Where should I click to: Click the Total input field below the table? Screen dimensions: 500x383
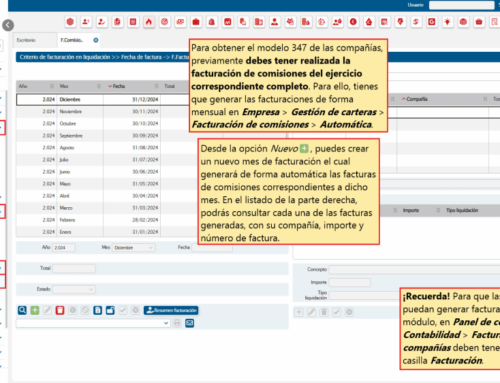(74, 269)
